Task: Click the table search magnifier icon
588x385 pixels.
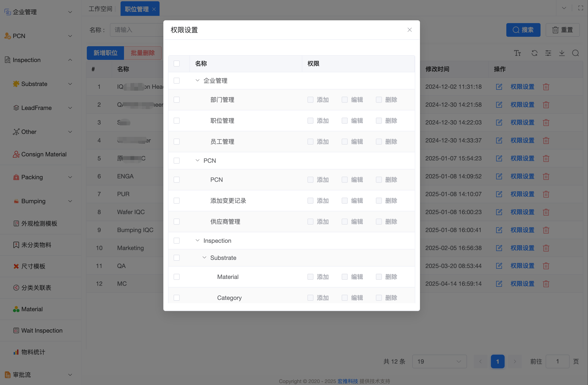Action: point(576,53)
